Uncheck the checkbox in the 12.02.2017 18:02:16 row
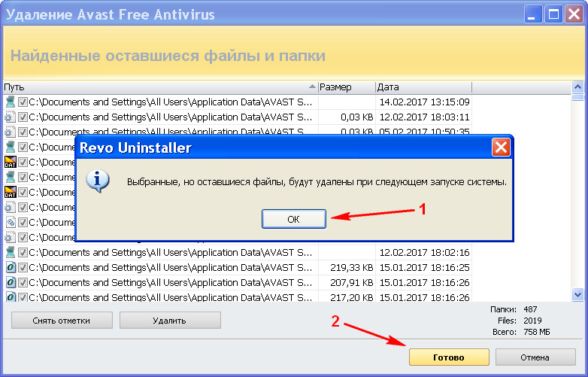Image resolution: width=588 pixels, height=377 pixels. click(23, 252)
